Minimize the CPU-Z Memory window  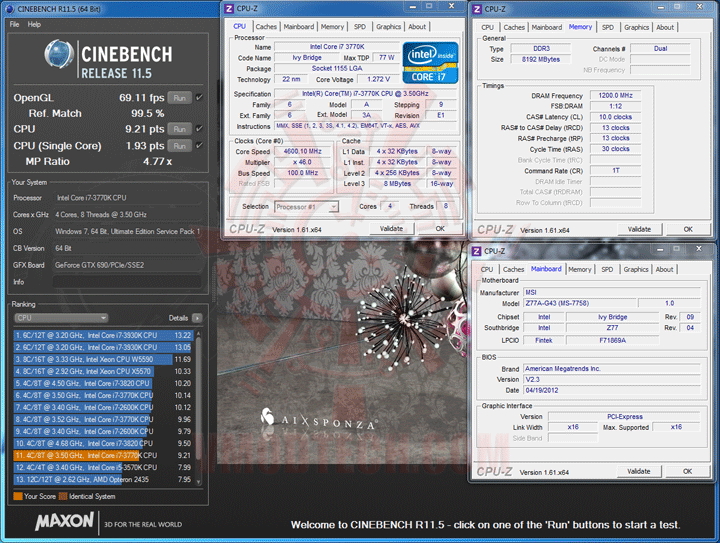[x=661, y=7]
